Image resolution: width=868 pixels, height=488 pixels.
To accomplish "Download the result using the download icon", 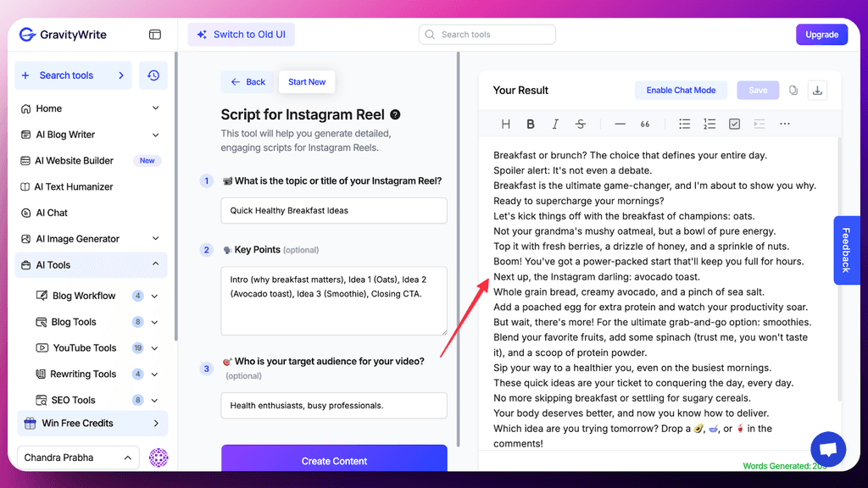I will 817,90.
